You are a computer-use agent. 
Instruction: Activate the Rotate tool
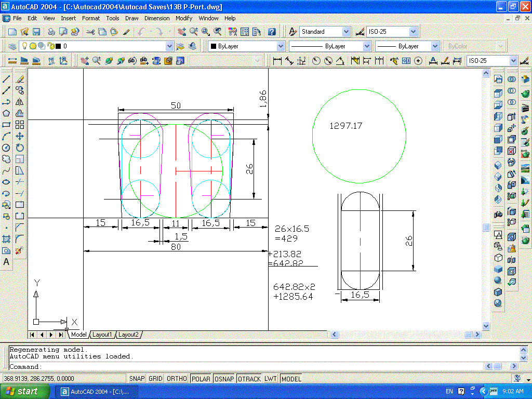20,148
